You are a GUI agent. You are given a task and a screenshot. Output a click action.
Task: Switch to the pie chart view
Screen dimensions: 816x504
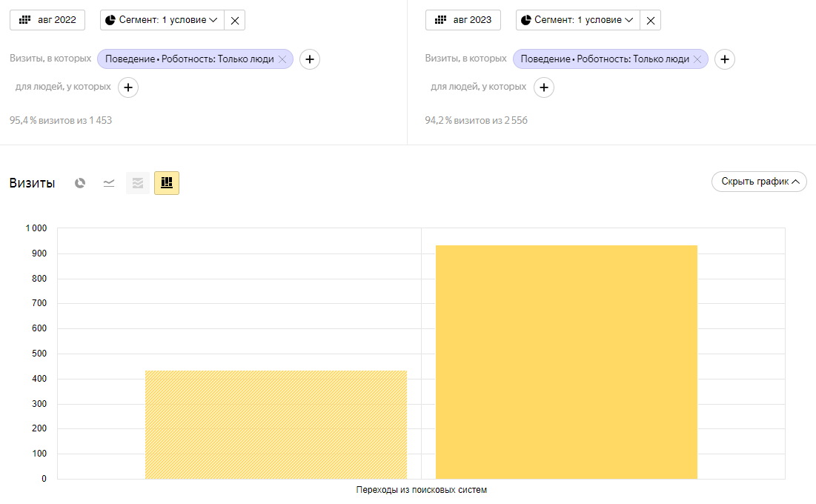click(x=80, y=183)
